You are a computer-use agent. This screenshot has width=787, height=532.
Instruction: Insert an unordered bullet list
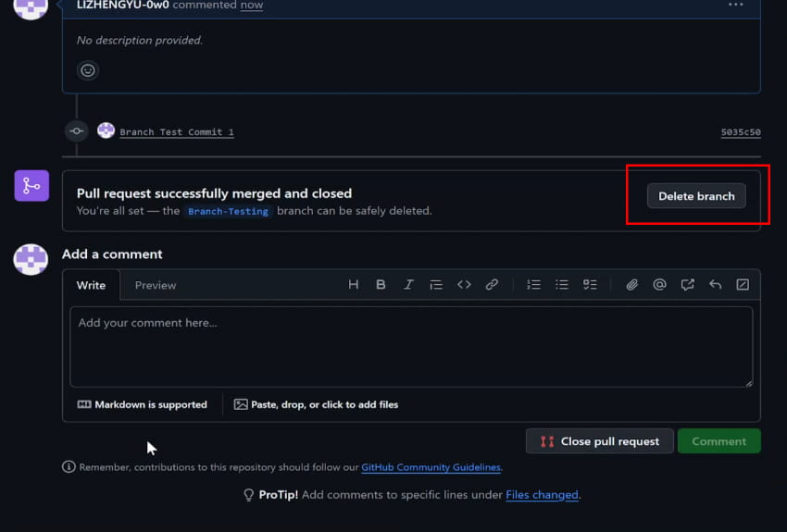[562, 285]
